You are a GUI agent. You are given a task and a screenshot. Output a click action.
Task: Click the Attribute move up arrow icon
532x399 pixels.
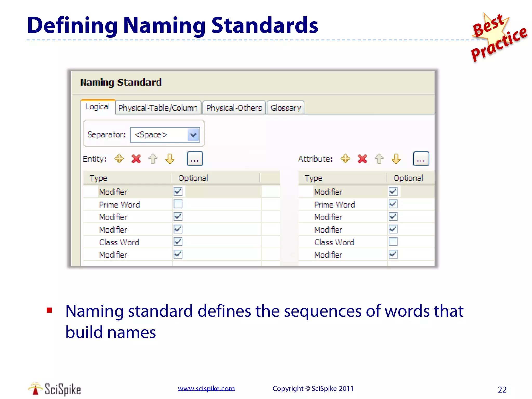pos(379,159)
